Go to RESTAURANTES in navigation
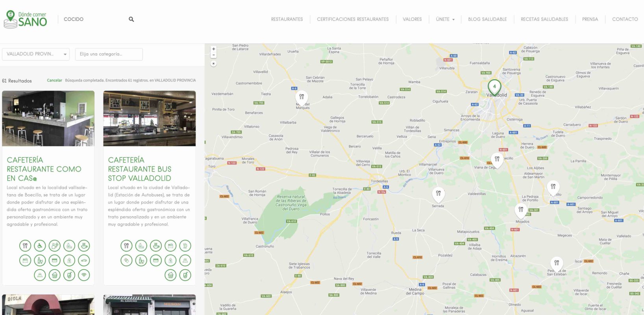 [x=287, y=19]
